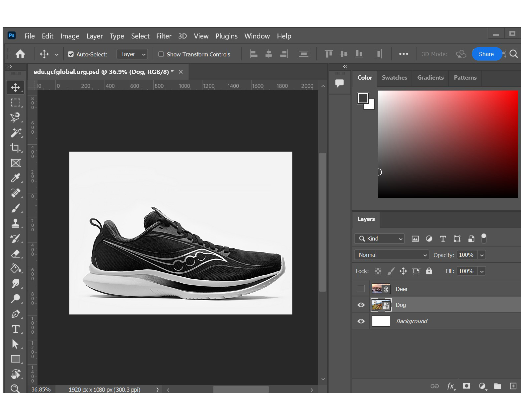The width and height of the screenshot is (525, 420).
Task: Click align horizontal centers icon
Action: 269,54
